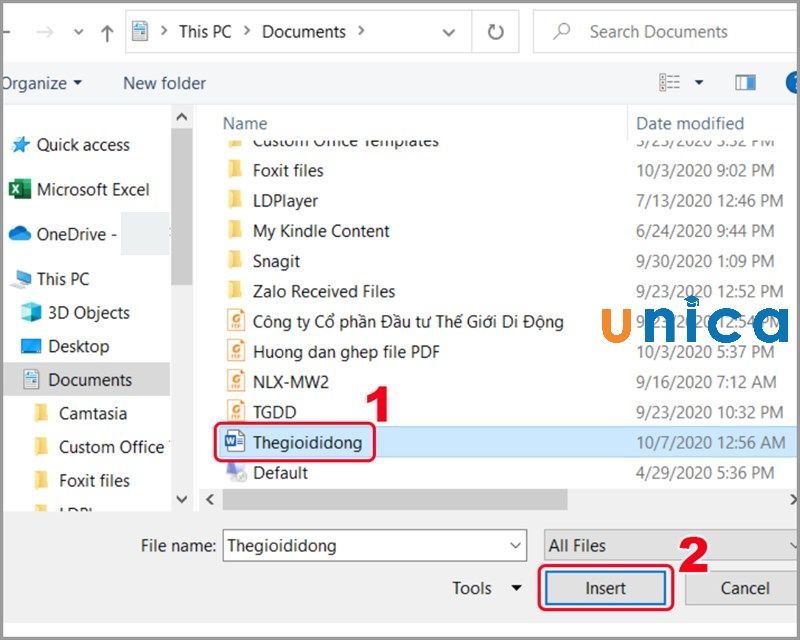Open File name dropdown arrow

(515, 546)
